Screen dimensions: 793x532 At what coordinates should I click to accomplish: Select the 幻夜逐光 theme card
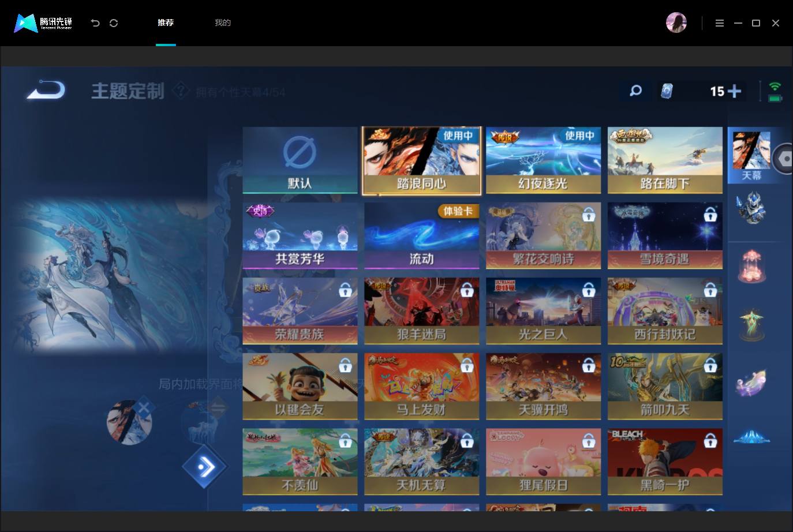pyautogui.click(x=544, y=160)
